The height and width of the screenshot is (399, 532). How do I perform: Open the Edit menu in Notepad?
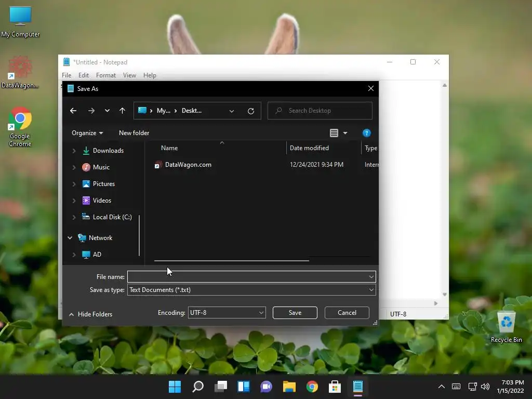coord(84,75)
